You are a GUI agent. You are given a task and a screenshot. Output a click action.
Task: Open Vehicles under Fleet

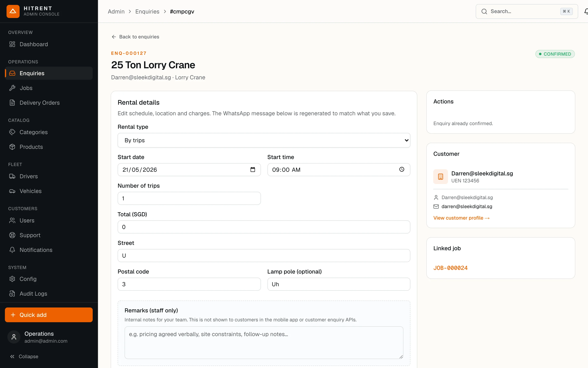49,191
